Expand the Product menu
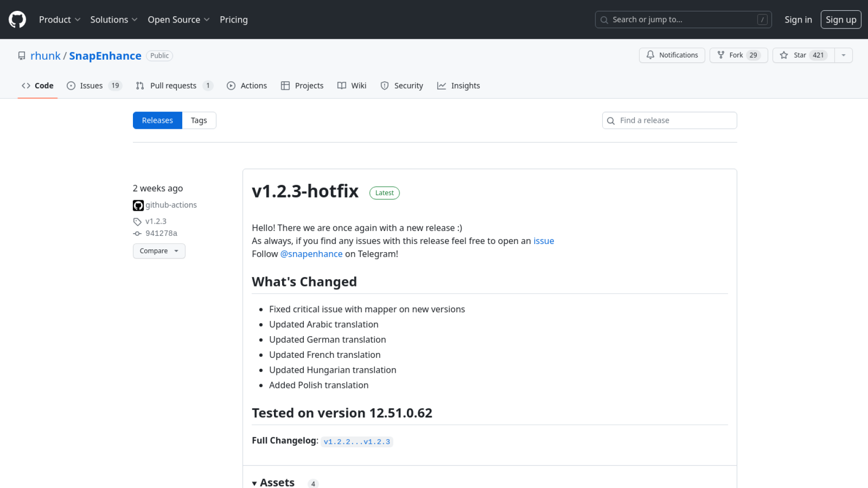The width and height of the screenshot is (868, 488). click(59, 19)
